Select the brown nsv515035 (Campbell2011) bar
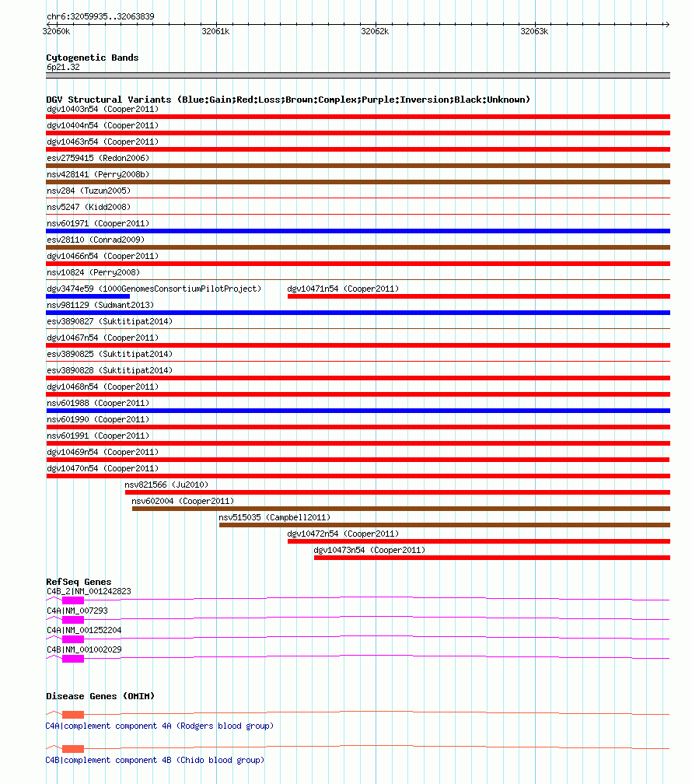This screenshot has width=692, height=784. tap(445, 525)
